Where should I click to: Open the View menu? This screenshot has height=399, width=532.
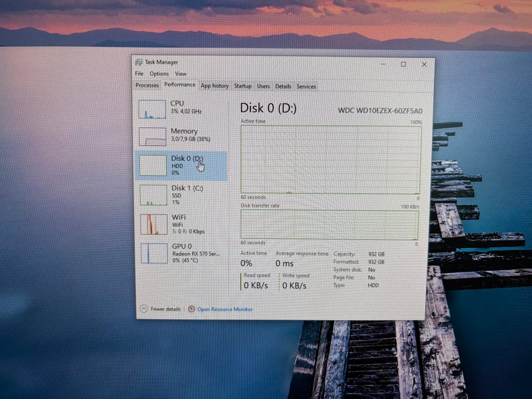181,74
